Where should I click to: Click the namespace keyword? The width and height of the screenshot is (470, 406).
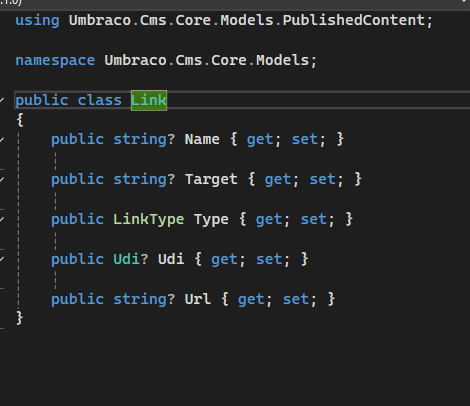click(55, 60)
